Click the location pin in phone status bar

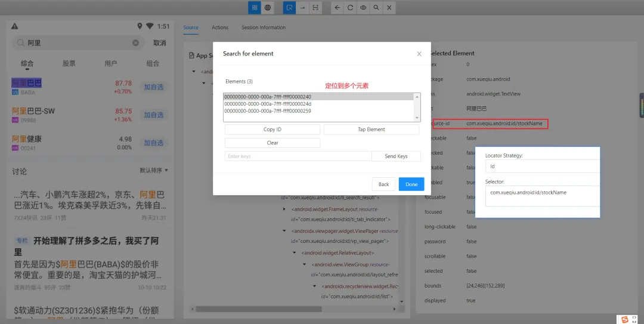click(140, 26)
